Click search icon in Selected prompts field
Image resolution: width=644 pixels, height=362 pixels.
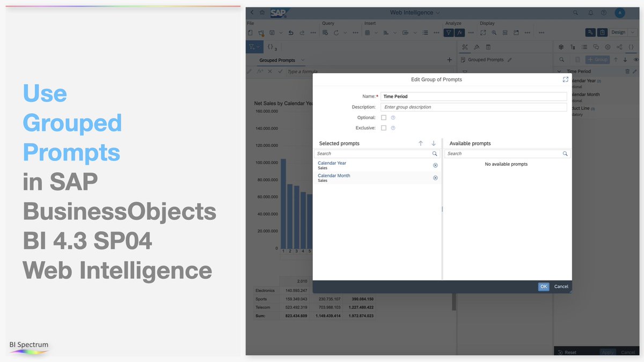coord(435,153)
